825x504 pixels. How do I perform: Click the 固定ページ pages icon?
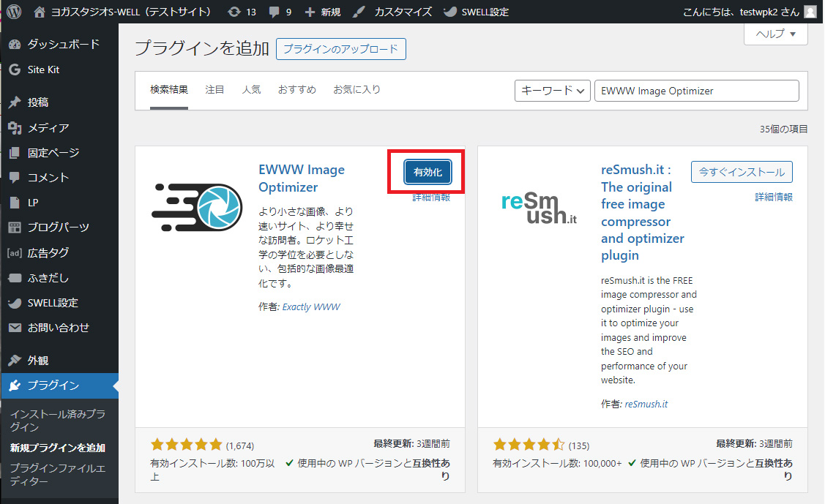(15, 153)
